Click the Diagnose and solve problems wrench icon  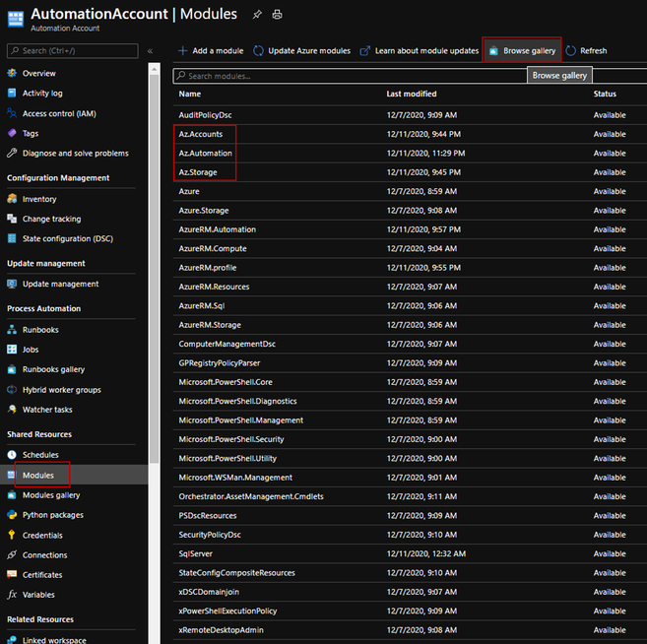[12, 153]
